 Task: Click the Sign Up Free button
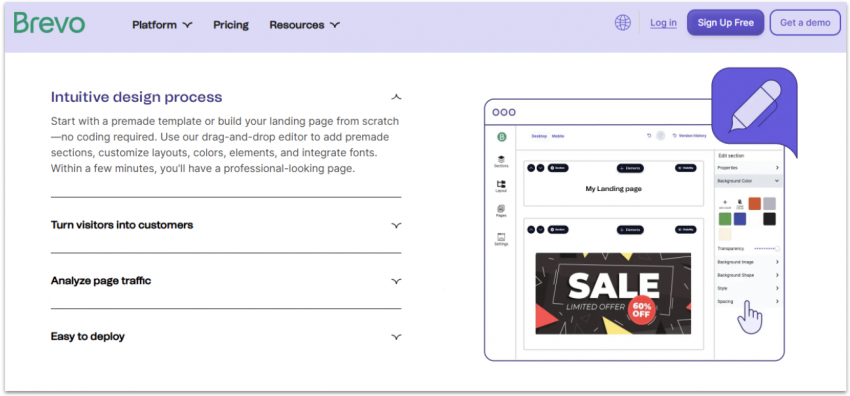[x=725, y=23]
